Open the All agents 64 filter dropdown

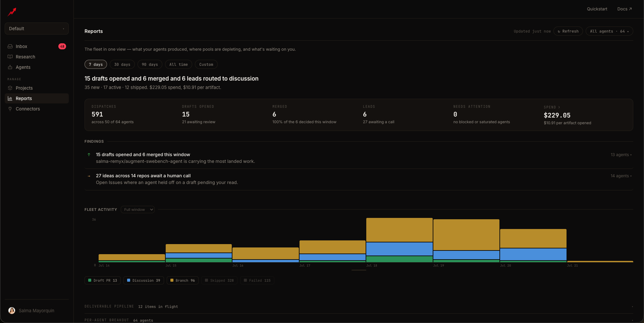pos(609,31)
